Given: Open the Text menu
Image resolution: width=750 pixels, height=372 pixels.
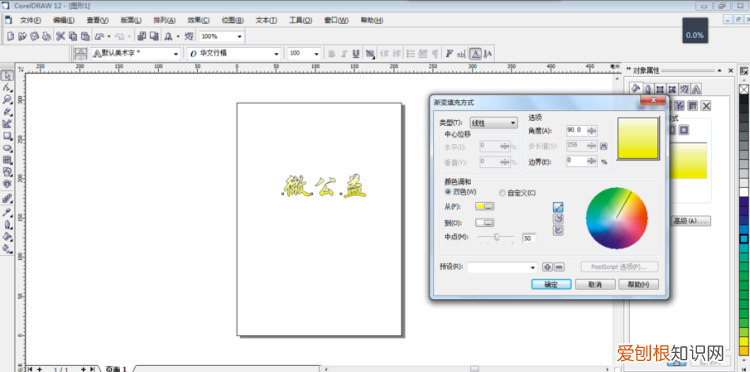Looking at the screenshot, I should pos(266,20).
